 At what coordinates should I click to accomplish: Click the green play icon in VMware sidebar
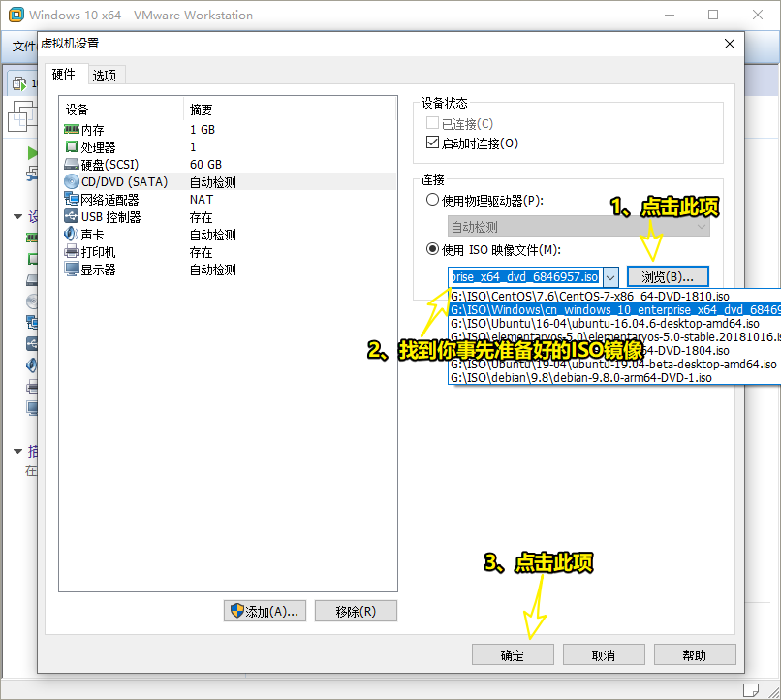32,153
